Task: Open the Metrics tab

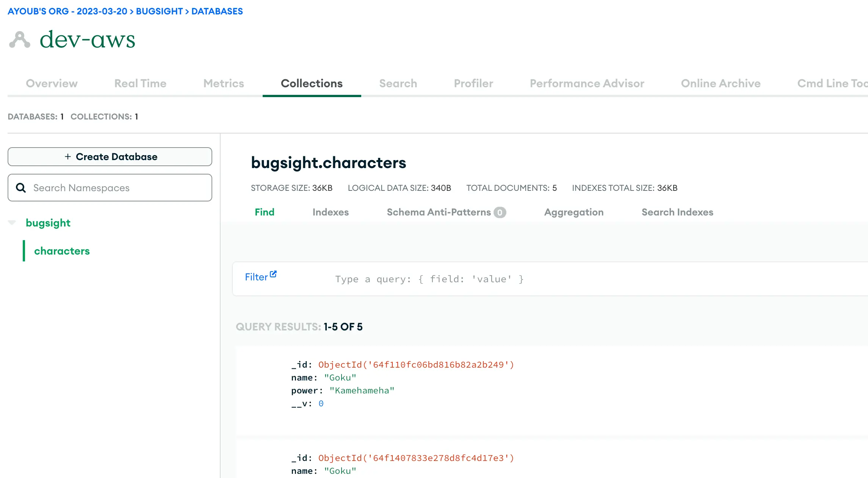Action: pyautogui.click(x=224, y=83)
